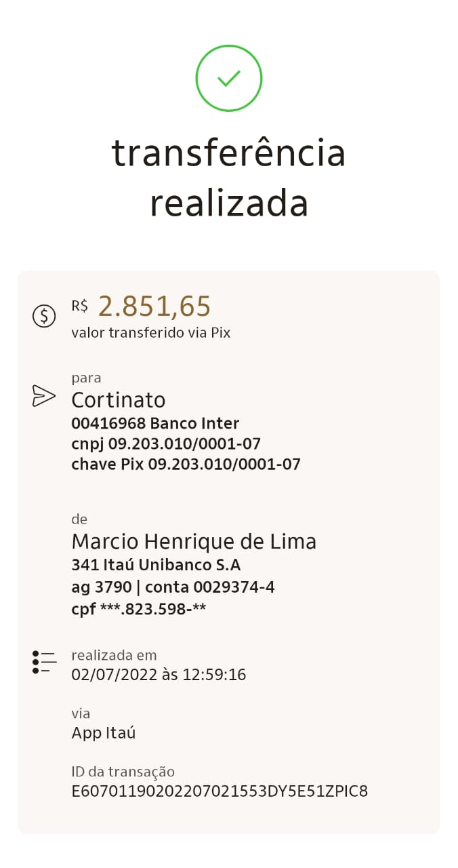Select the 00416968 Banco Inter line

155,424
